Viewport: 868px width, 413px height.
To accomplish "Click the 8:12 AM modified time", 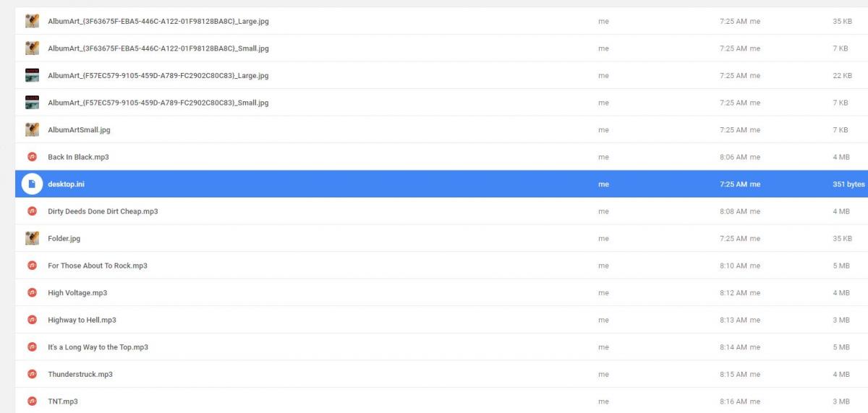I will (733, 293).
